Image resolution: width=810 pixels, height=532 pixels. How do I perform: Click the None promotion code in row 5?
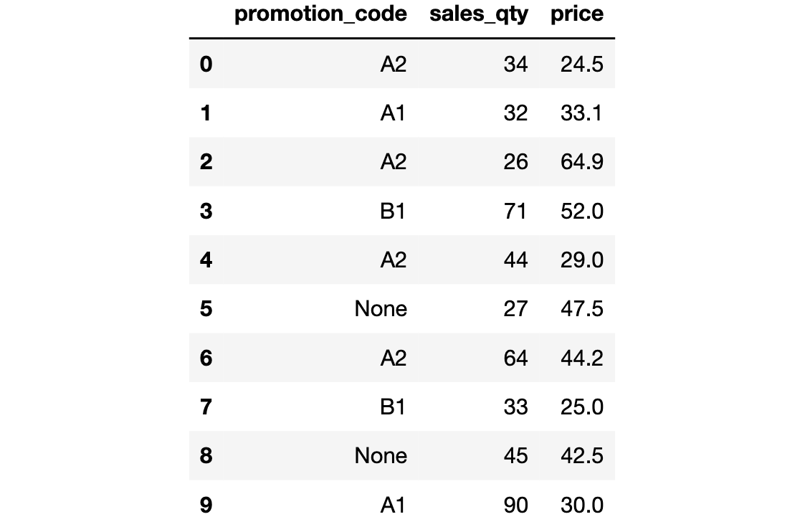tap(381, 309)
